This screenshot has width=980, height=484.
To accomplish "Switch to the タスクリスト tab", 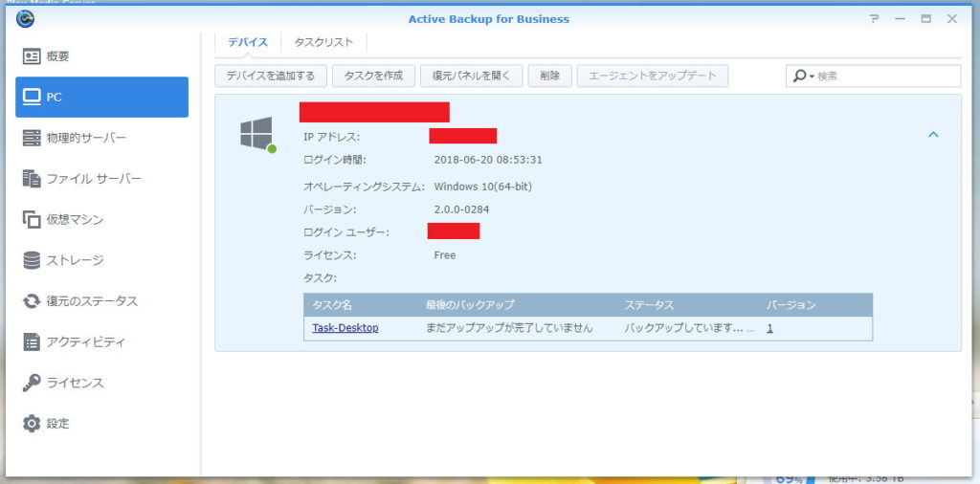I will pos(323,42).
